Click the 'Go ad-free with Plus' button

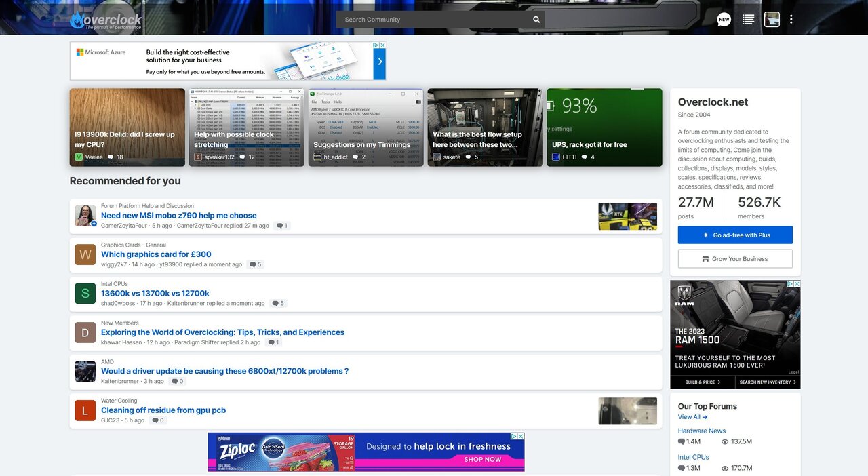(x=734, y=235)
